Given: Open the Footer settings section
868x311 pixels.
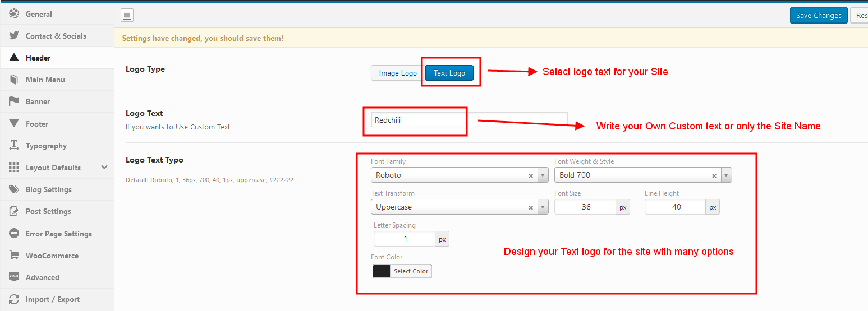Looking at the screenshot, I should coord(57,124).
